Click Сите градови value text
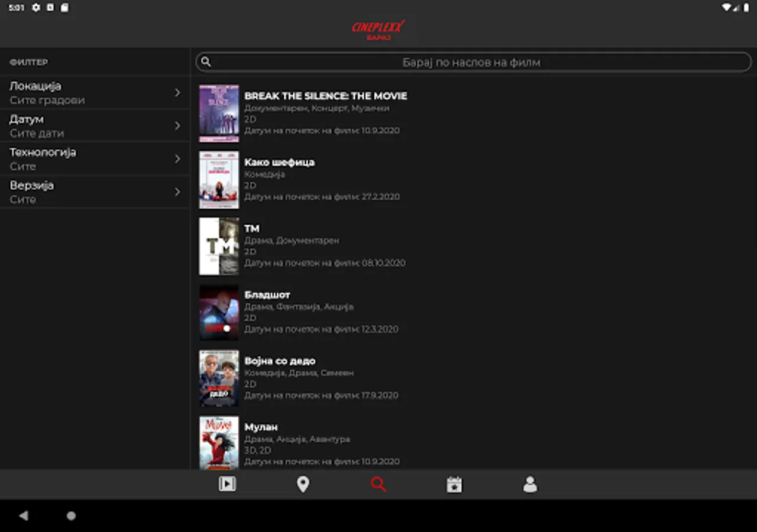The width and height of the screenshot is (757, 532). pos(47,100)
